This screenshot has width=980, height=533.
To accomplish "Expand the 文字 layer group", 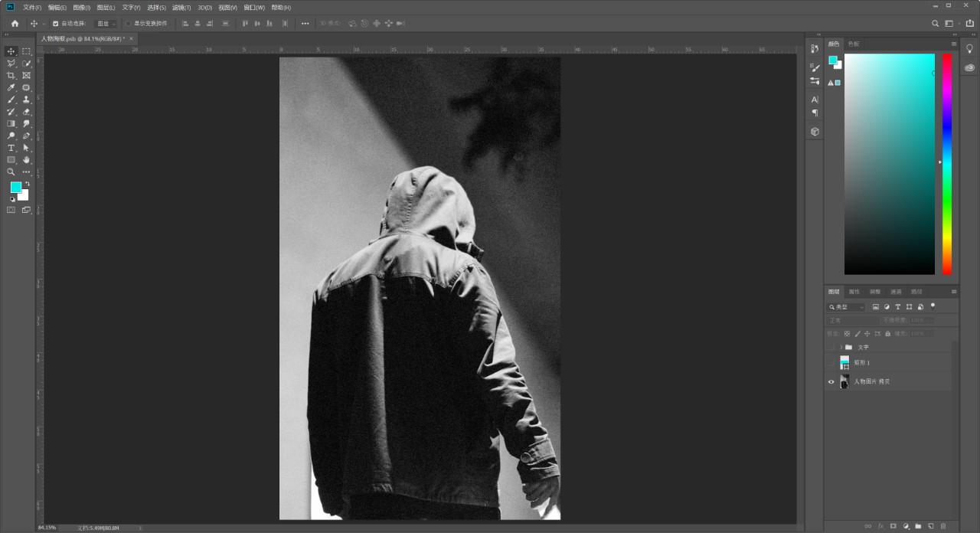I will pyautogui.click(x=841, y=347).
